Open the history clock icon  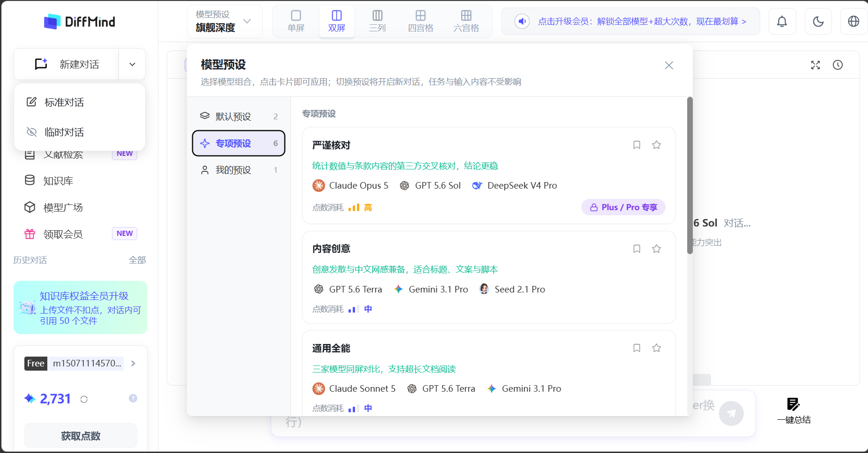click(x=838, y=65)
